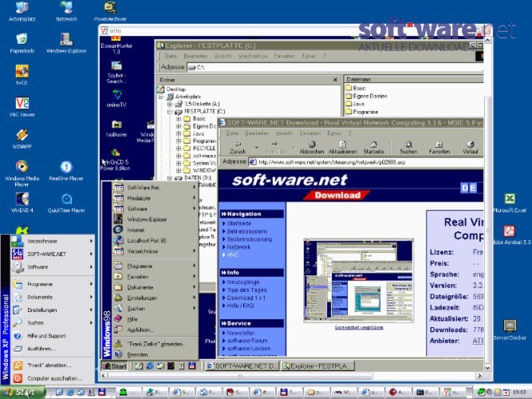Select Eigene Dateien folder in file list

[366, 96]
